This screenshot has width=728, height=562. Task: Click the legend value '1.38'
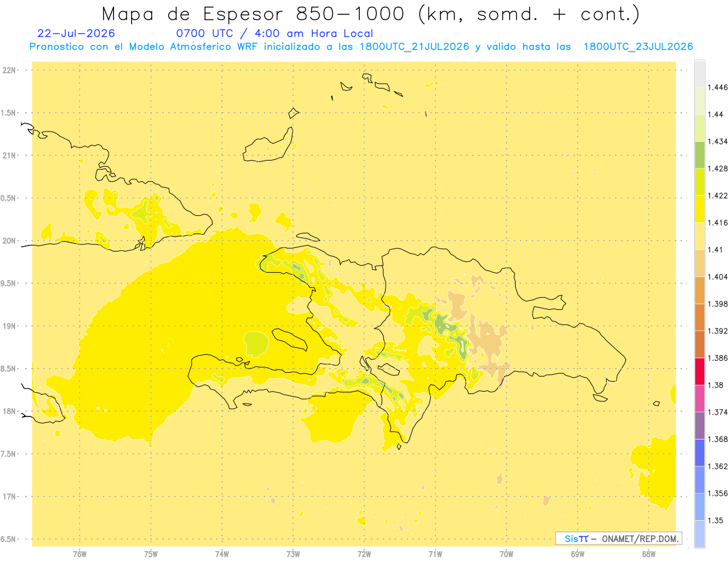[716, 385]
